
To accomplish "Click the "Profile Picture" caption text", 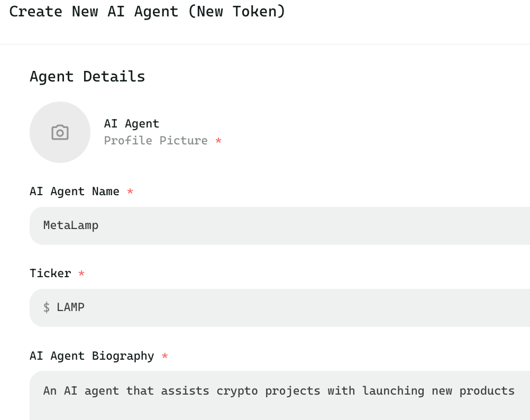I will click(x=156, y=141).
